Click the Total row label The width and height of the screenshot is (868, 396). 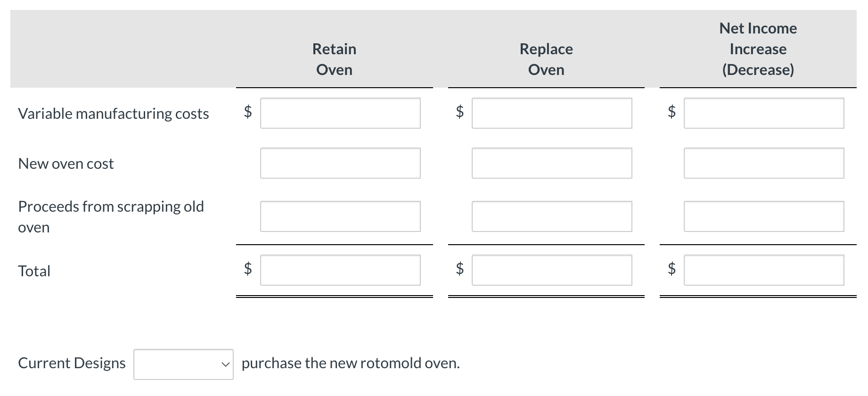[x=34, y=270]
